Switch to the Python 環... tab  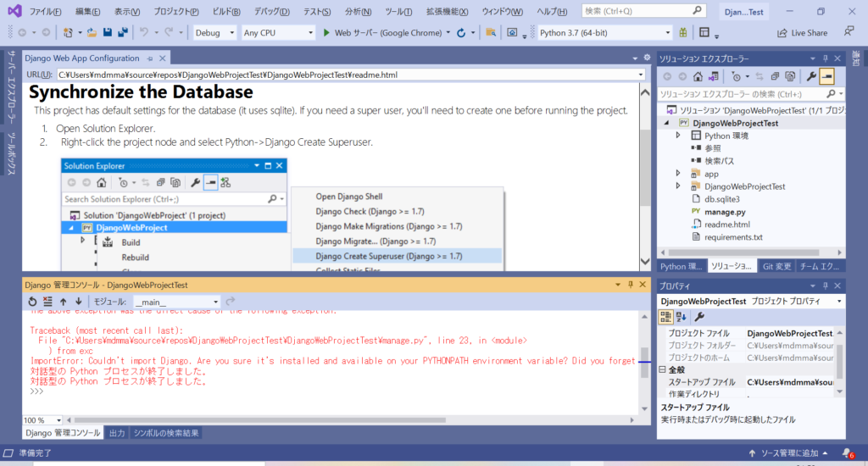coord(682,266)
